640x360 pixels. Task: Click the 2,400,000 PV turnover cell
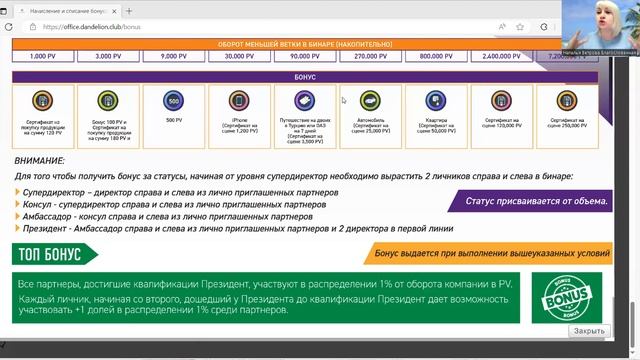click(502, 56)
